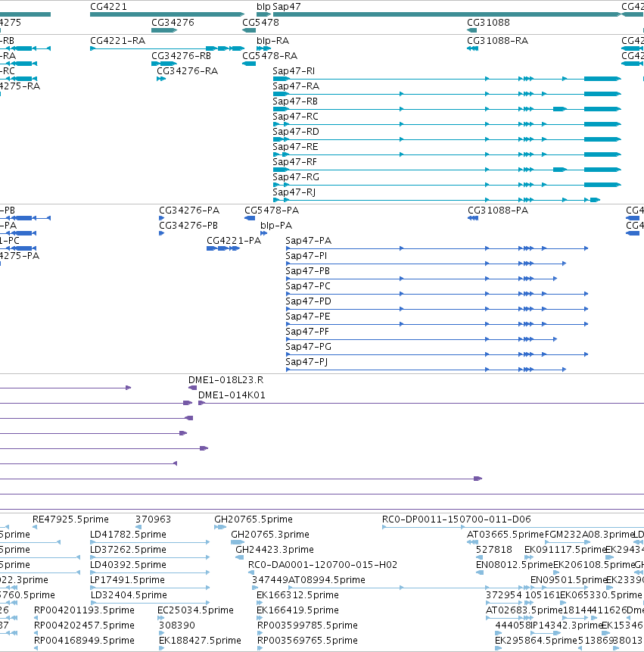Viewport: 644px width, 652px height.
Task: Click EST LP17491.5prime label
Action: 128,580
